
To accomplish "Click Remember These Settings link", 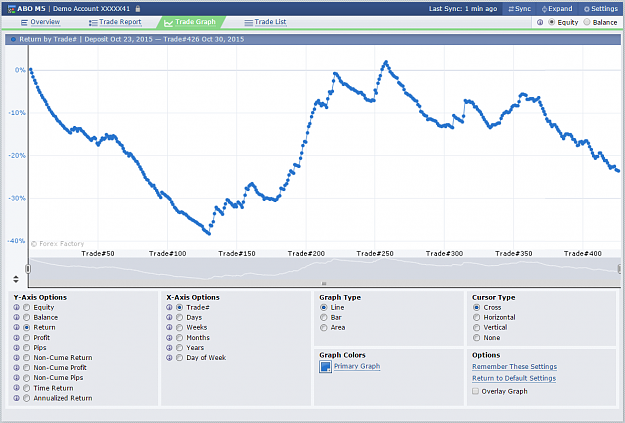I will tap(514, 366).
